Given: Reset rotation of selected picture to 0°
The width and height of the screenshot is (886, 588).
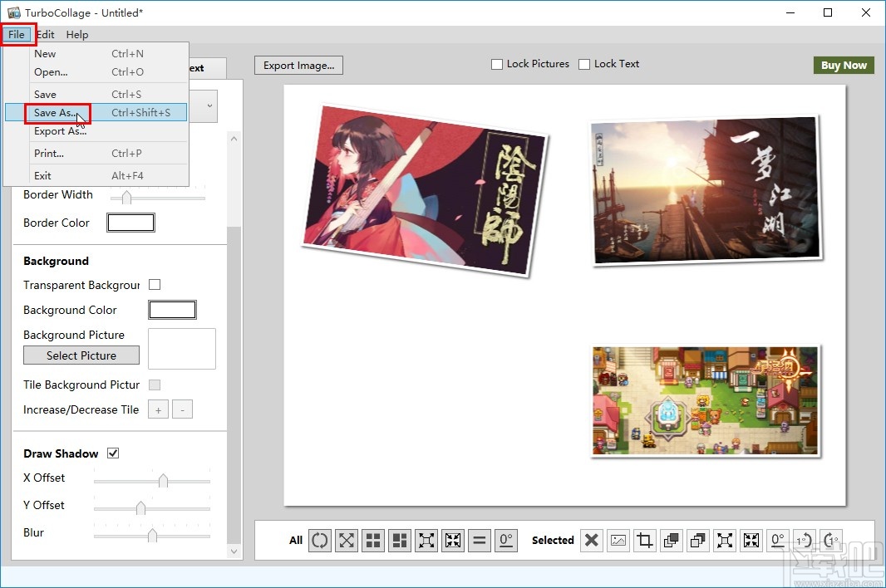Looking at the screenshot, I should point(777,540).
